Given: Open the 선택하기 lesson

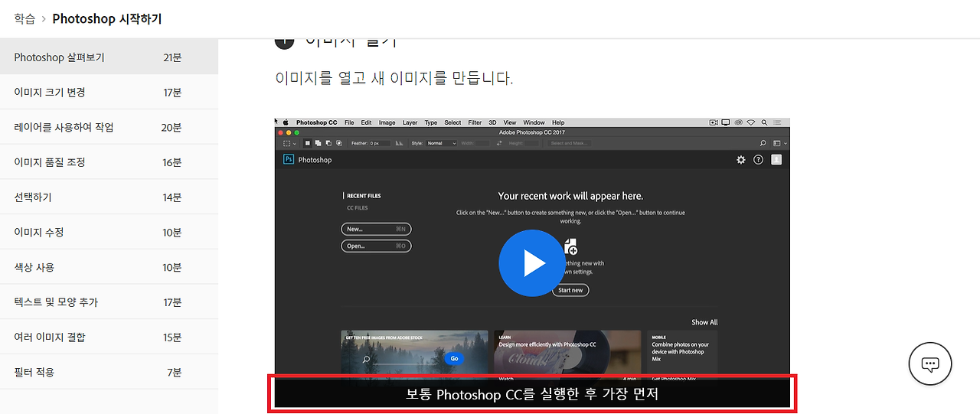Looking at the screenshot, I should (109, 197).
